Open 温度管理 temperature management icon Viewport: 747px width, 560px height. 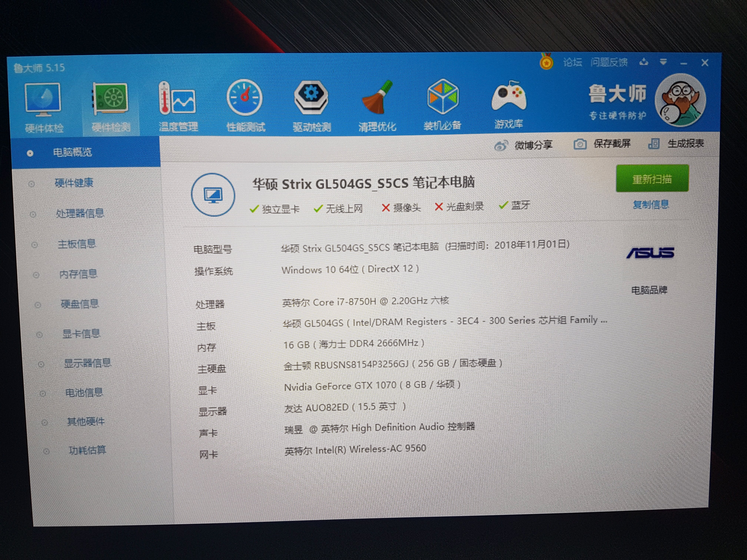pos(178,106)
